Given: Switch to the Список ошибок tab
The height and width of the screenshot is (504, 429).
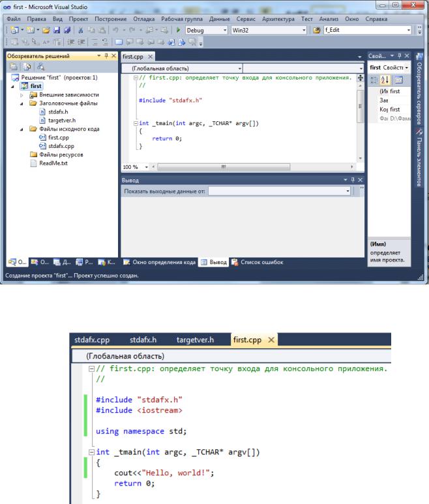Looking at the screenshot, I should (x=258, y=262).
